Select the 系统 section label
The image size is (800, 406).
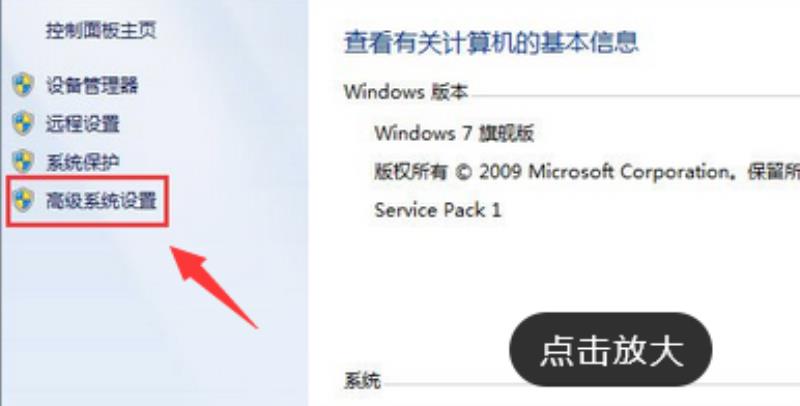(362, 380)
